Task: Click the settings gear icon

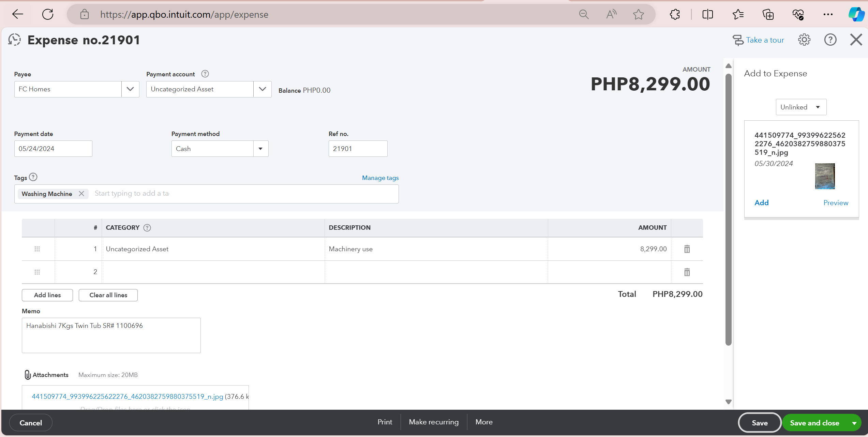Action: pos(804,40)
